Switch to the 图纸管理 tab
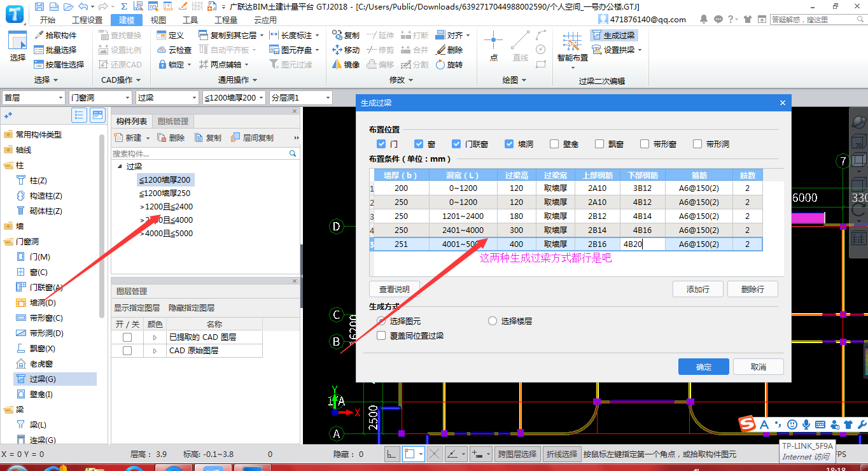 172,121
